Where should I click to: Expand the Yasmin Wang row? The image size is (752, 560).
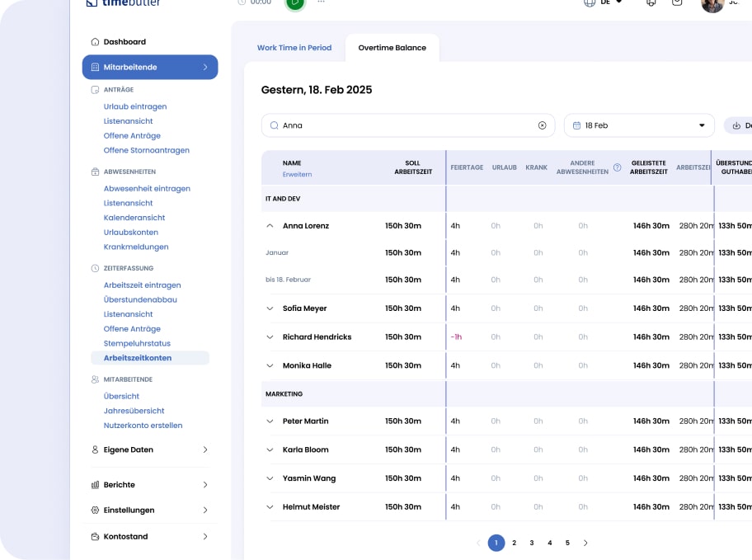[270, 478]
